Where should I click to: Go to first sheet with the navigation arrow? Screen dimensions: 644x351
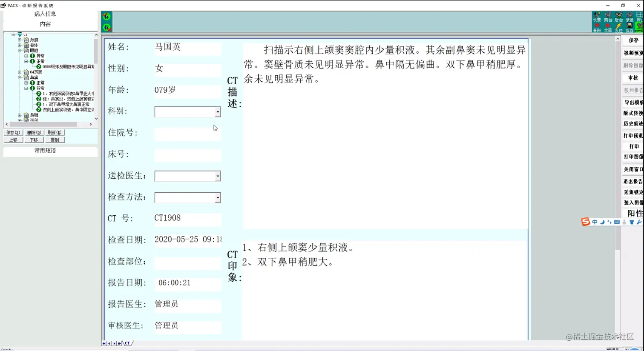[x=104, y=343]
